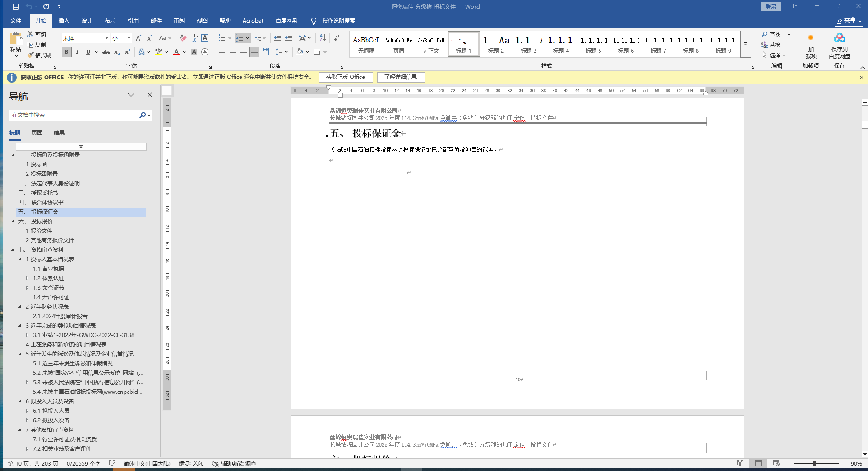
Task: Open the font name dropdown (宋体)
Action: 106,38
